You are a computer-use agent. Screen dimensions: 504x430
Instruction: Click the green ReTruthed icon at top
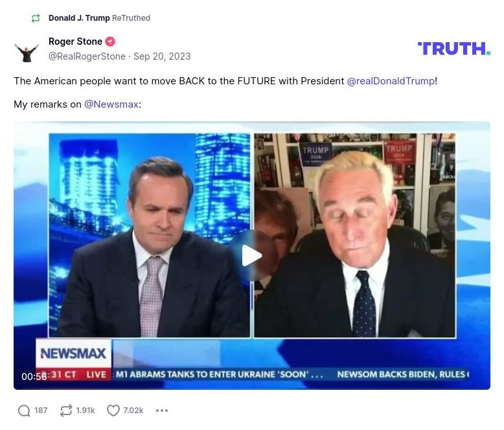pyautogui.click(x=36, y=18)
